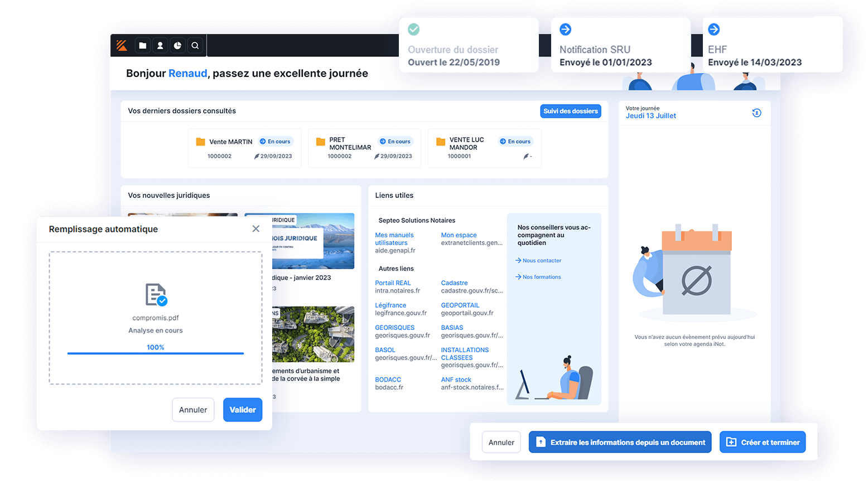868x481 pixels.
Task: Open the pie chart statistics icon
Action: tap(177, 46)
